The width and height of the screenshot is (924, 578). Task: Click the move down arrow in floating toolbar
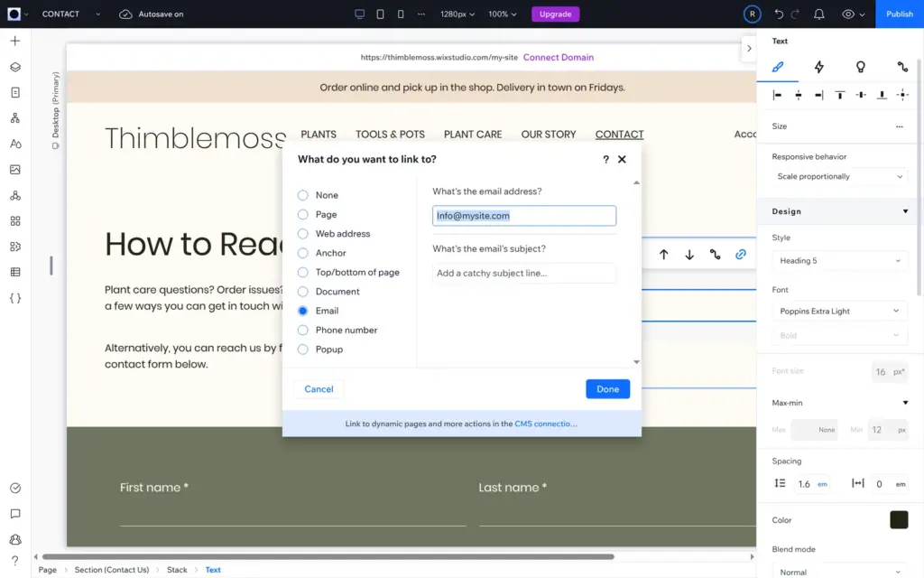point(689,254)
